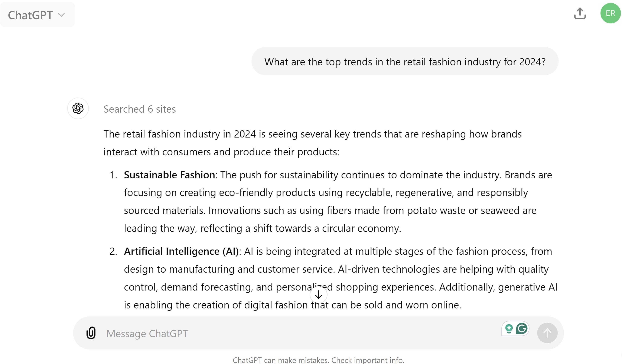The image size is (622, 364).
Task: Click the list number "2." marker
Action: coord(113,252)
